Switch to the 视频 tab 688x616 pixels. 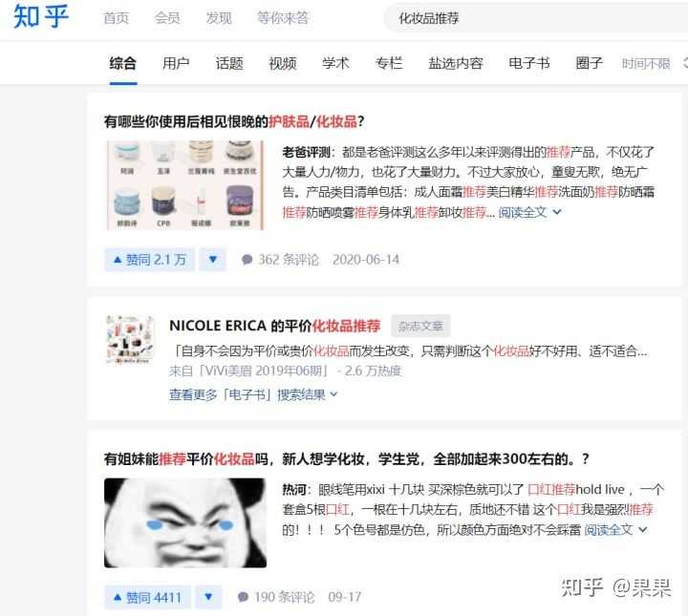point(283,64)
